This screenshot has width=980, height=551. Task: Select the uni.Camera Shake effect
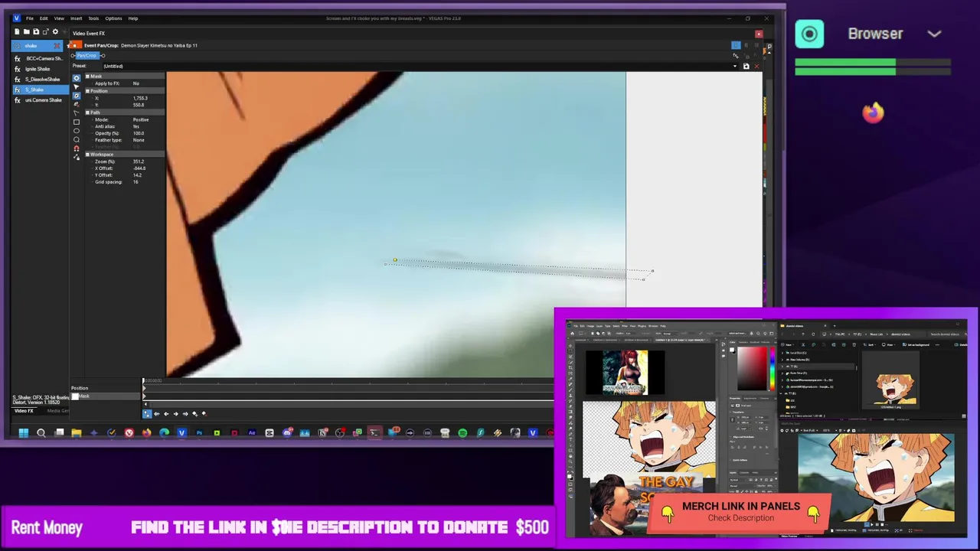(43, 100)
